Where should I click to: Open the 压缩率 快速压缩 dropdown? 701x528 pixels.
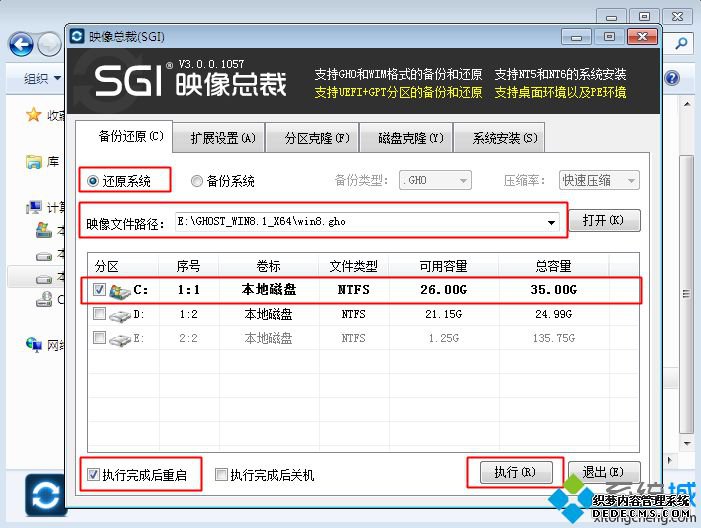coord(599,180)
